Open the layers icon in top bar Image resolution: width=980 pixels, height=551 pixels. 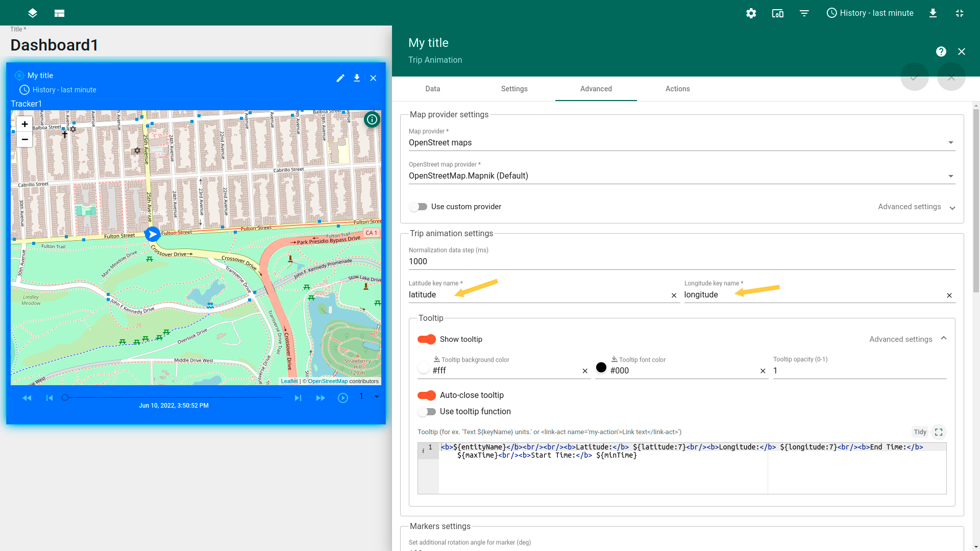33,13
